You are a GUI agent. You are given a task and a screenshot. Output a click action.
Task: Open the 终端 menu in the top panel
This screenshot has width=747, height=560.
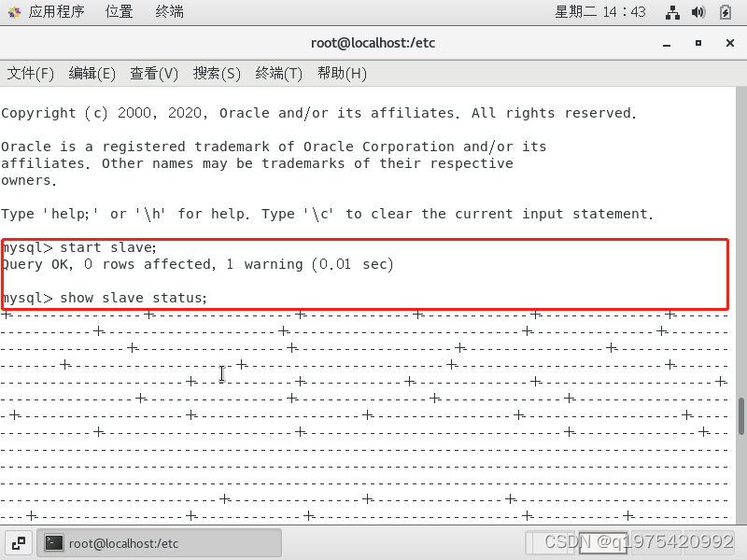pyautogui.click(x=169, y=11)
